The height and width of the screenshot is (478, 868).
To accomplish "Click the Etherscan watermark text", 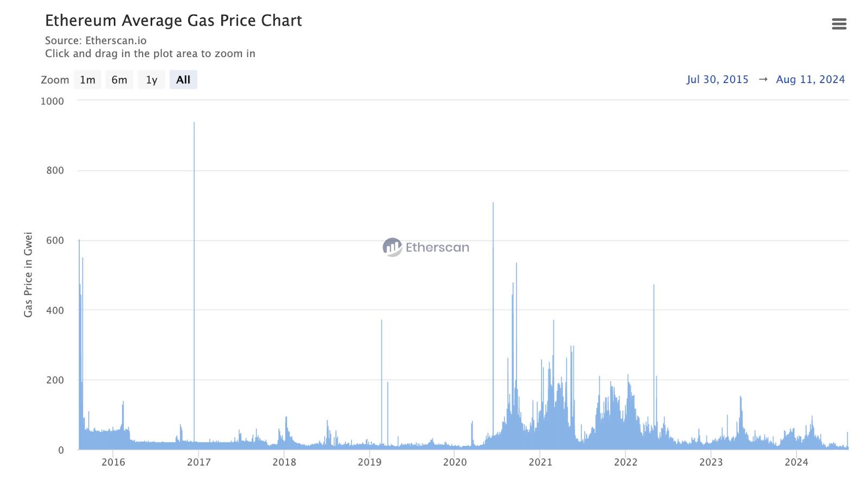I will pyautogui.click(x=437, y=247).
